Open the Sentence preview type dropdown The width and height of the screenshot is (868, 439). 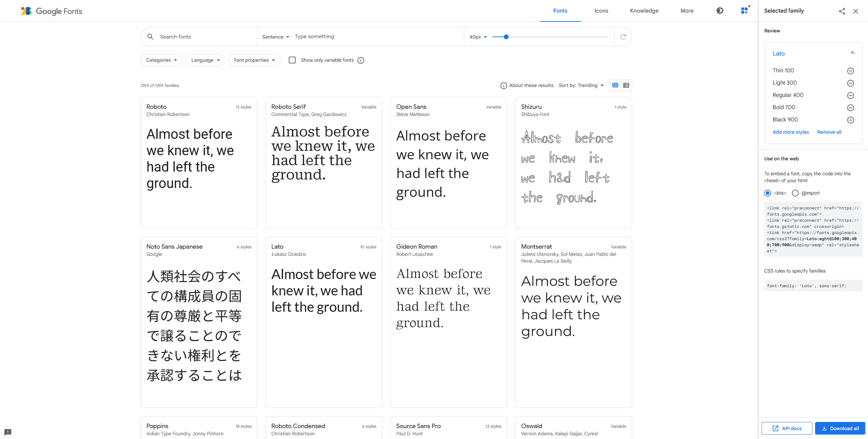pos(276,37)
